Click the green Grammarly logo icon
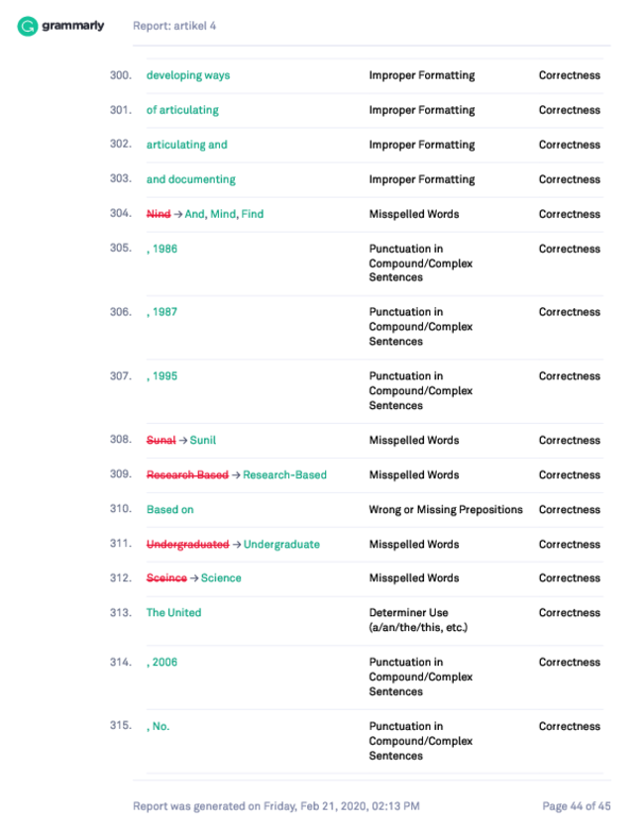 (27, 26)
